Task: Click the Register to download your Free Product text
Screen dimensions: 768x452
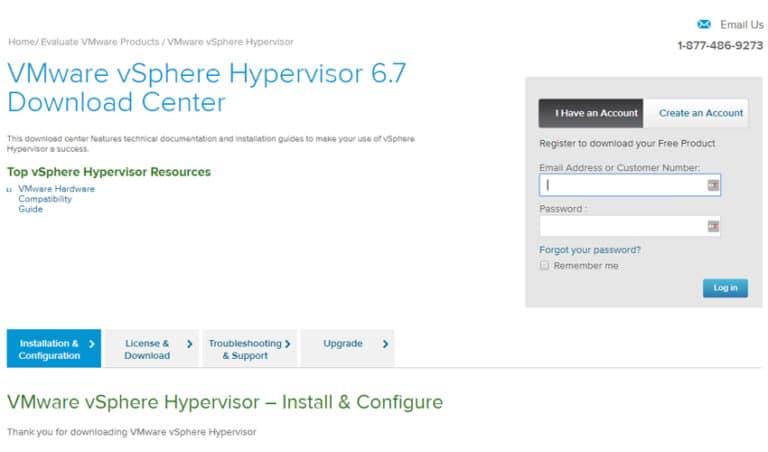Action: click(627, 143)
